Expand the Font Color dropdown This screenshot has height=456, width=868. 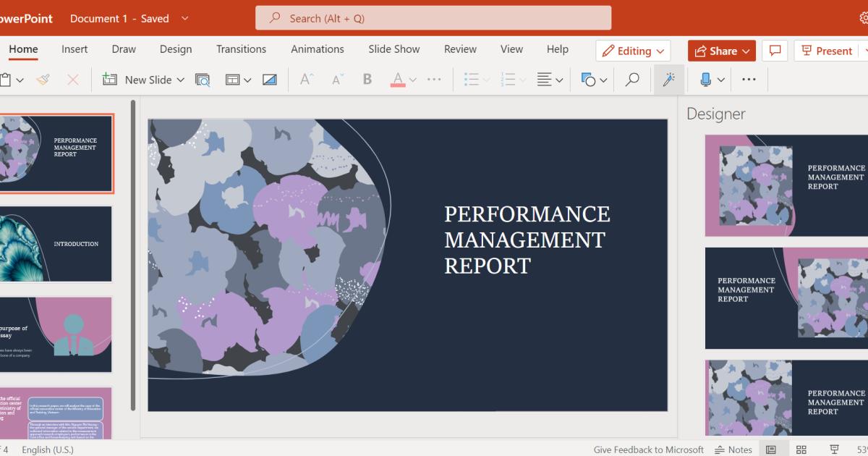412,80
